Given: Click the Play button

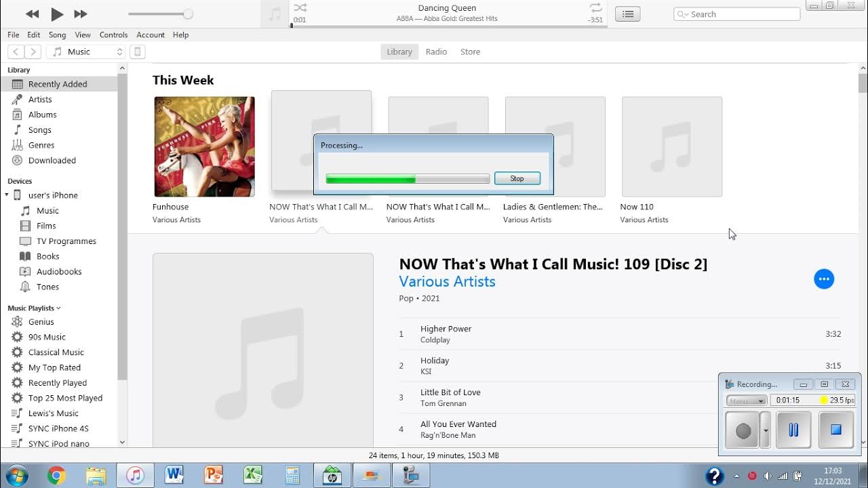Looking at the screenshot, I should point(57,14).
